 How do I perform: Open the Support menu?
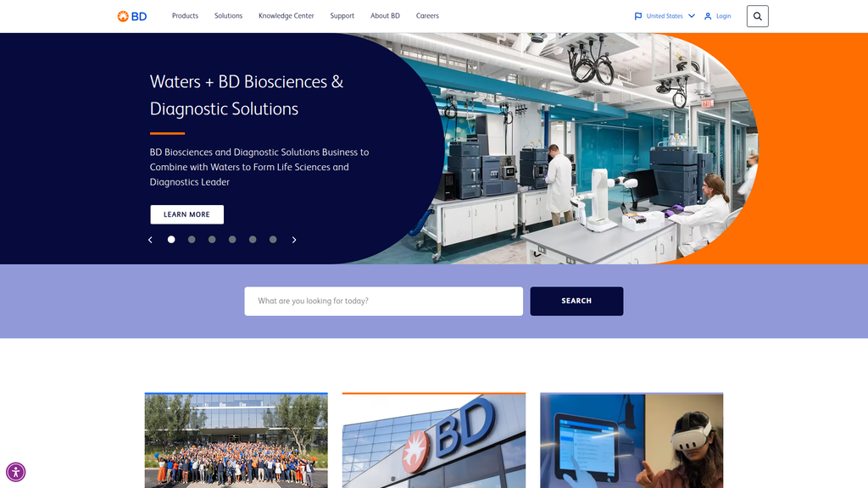click(x=342, y=15)
